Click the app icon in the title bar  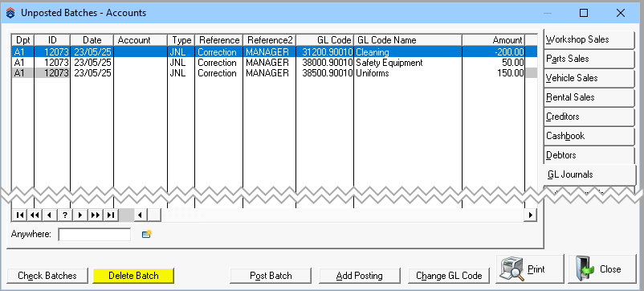[x=10, y=13]
